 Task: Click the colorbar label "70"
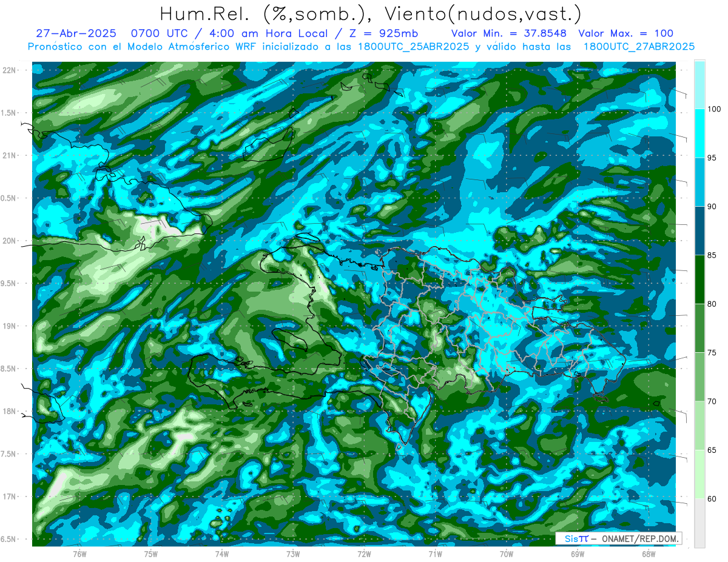pyautogui.click(x=712, y=401)
